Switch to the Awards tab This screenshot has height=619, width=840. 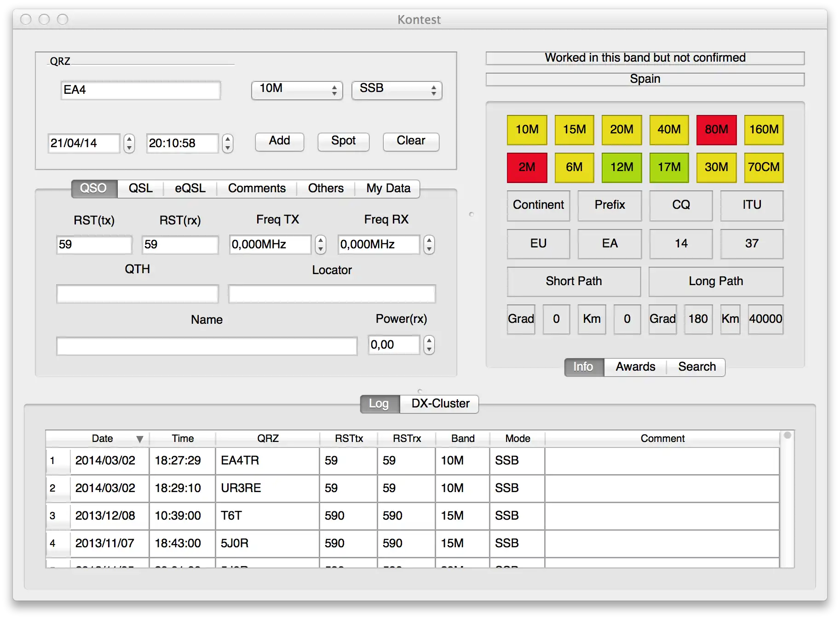click(x=635, y=367)
